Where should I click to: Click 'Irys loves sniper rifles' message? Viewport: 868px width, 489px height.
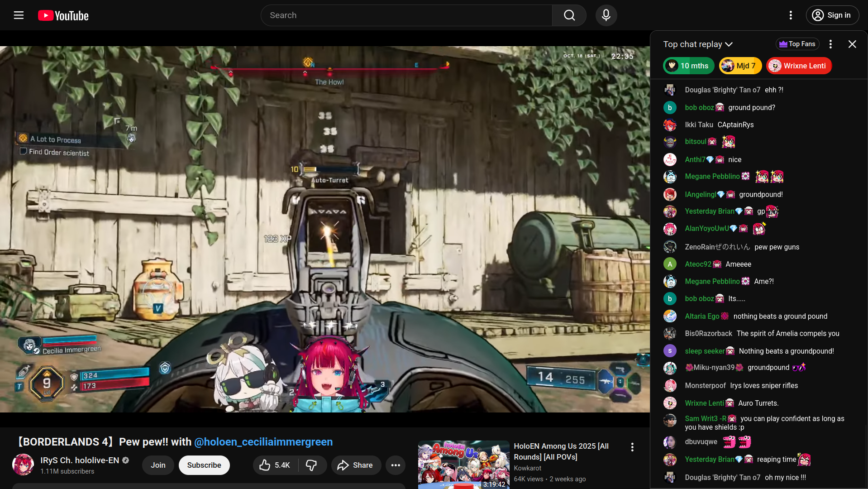click(x=764, y=385)
